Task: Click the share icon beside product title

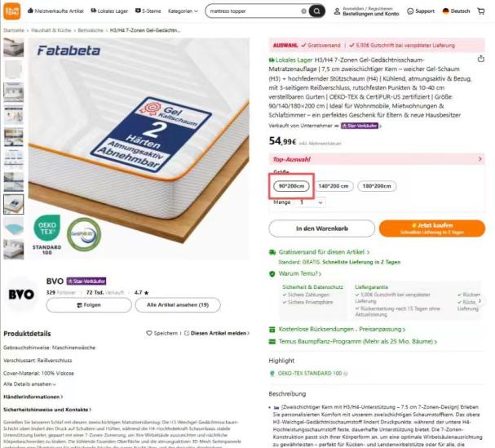Action: [481, 59]
